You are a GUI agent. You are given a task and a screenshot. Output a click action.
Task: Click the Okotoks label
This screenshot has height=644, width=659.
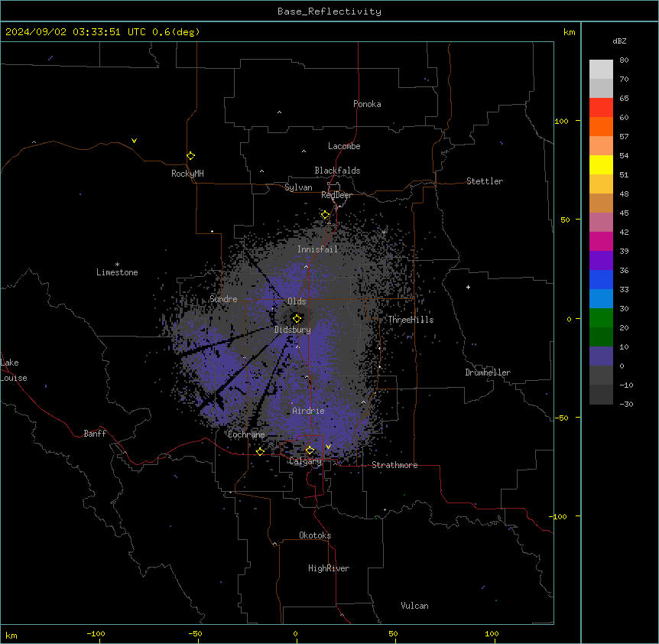click(x=315, y=535)
